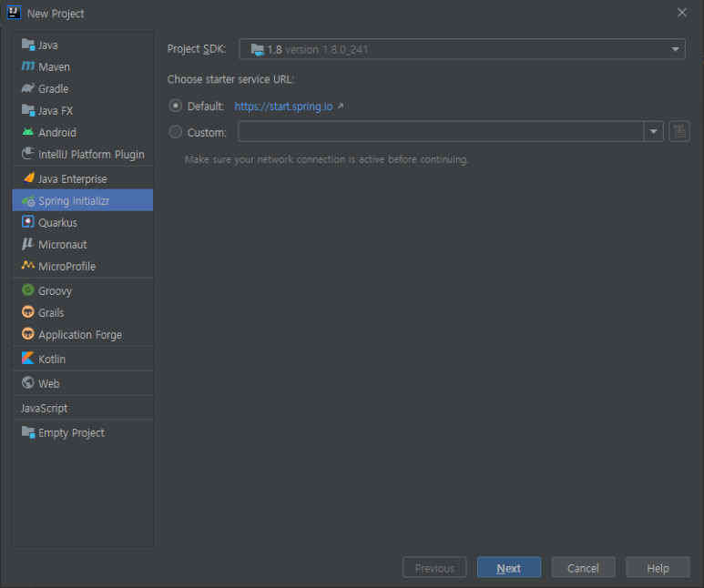Click the Next button
Screen dimensions: 704x588
[509, 568]
